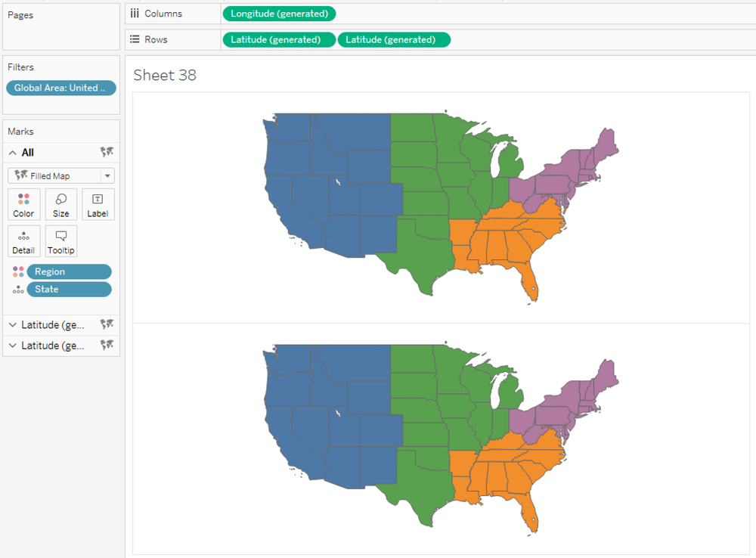Open the Label property on the Marks card
756x558 pixels.
(98, 204)
